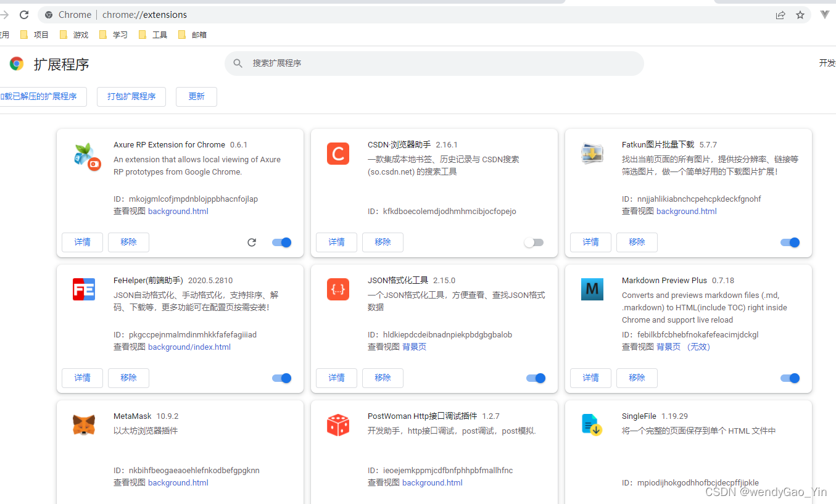This screenshot has height=504, width=836.
Task: Open Fatkun background.html view link
Action: click(x=687, y=211)
